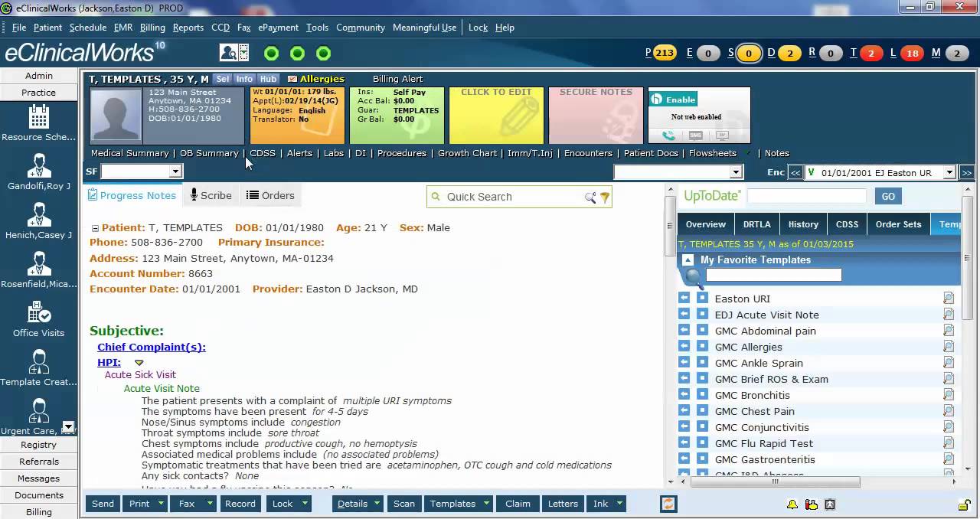Viewport: 980px width, 519px height.
Task: Click the Send button
Action: 103,504
